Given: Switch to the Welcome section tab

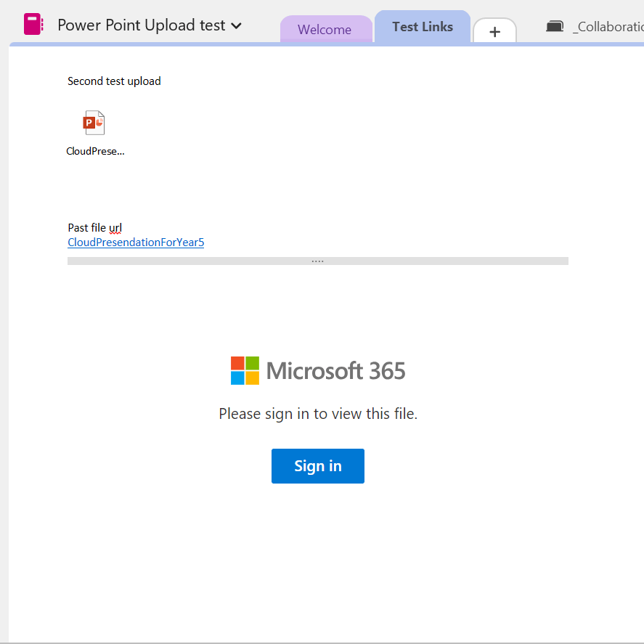Looking at the screenshot, I should tap(326, 29).
